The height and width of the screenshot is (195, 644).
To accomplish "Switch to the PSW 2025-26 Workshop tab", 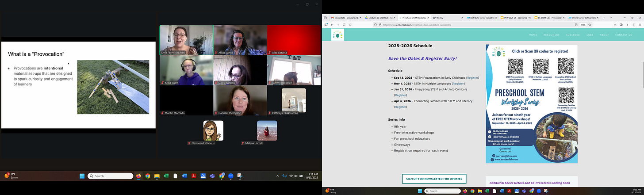I will tap(515, 18).
